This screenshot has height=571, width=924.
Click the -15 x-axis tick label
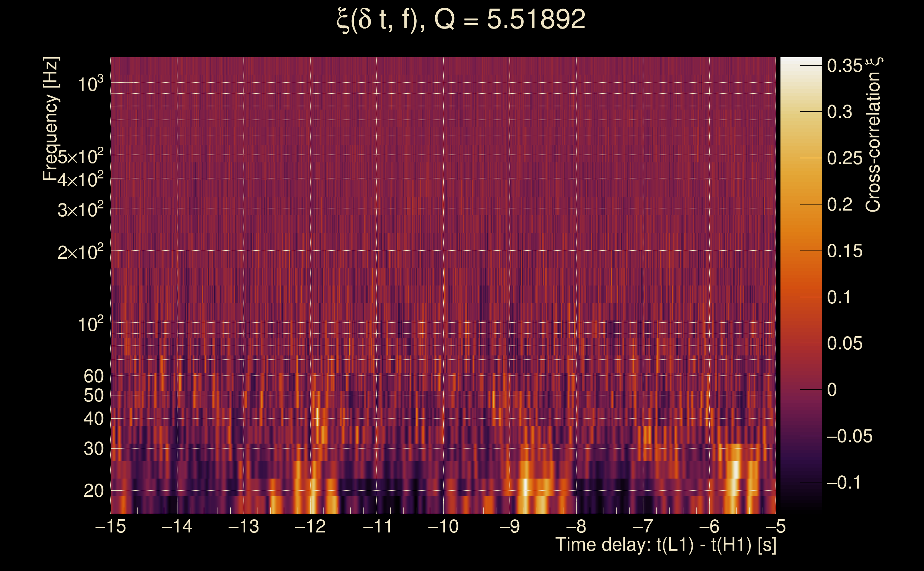tap(111, 526)
